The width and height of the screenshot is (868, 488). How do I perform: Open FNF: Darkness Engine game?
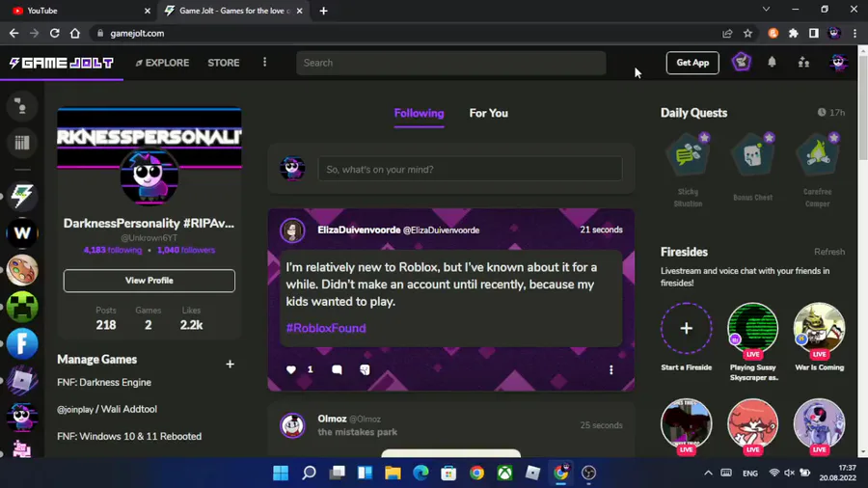(104, 382)
